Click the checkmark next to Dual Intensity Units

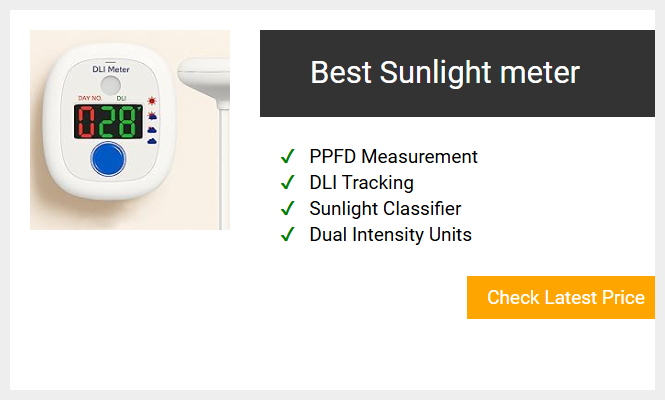(288, 234)
